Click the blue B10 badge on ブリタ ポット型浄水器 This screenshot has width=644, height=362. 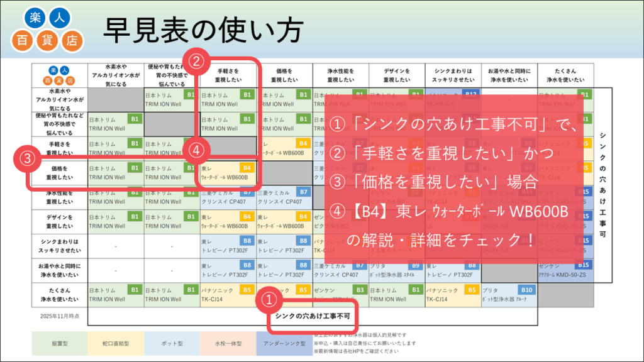pyautogui.click(x=525, y=288)
